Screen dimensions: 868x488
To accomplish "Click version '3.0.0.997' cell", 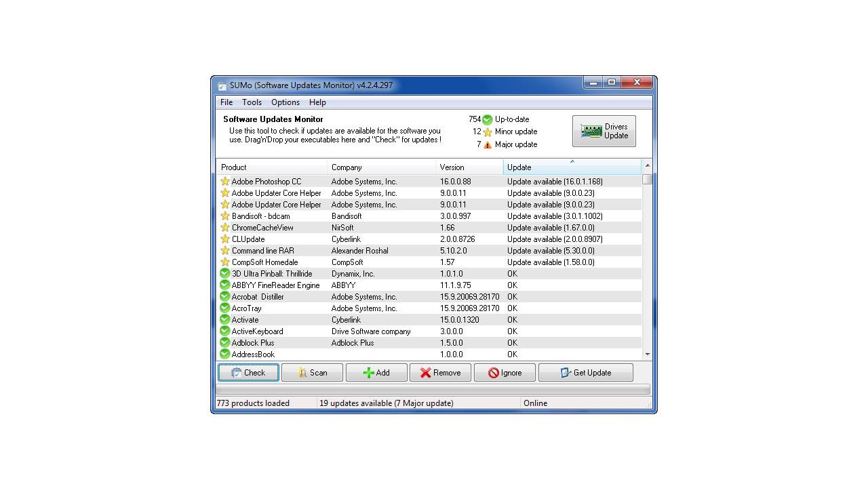I will point(455,216).
